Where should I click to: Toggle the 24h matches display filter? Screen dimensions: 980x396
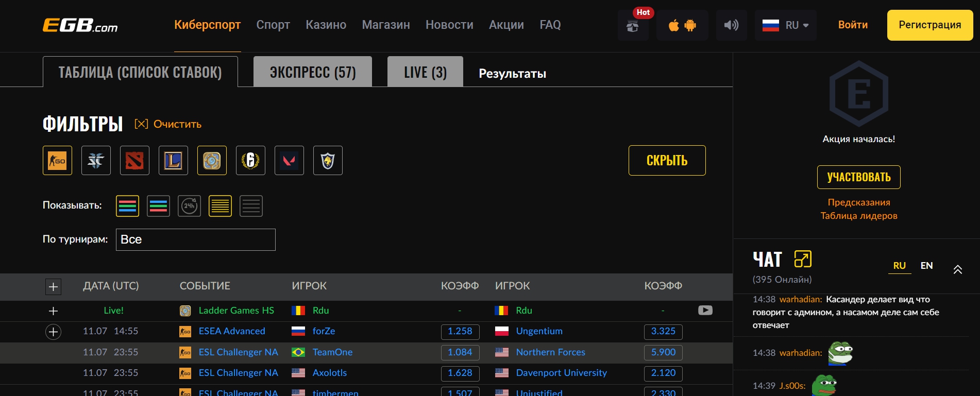pyautogui.click(x=189, y=206)
